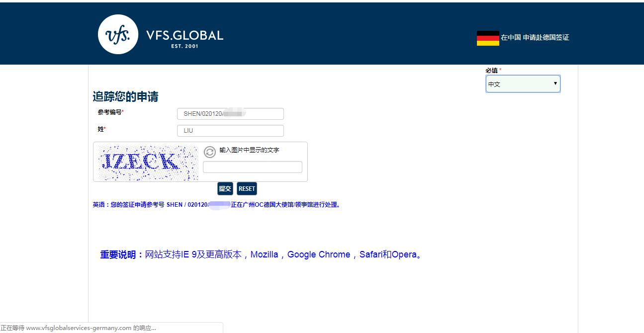Select the 姓 surname field showing LIU
The image size is (644, 333).
coord(230,130)
